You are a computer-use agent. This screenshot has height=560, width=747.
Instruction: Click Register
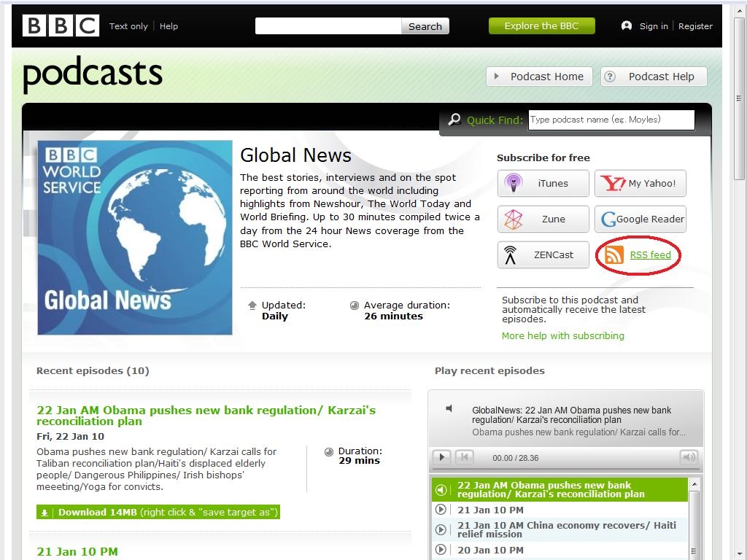point(695,26)
